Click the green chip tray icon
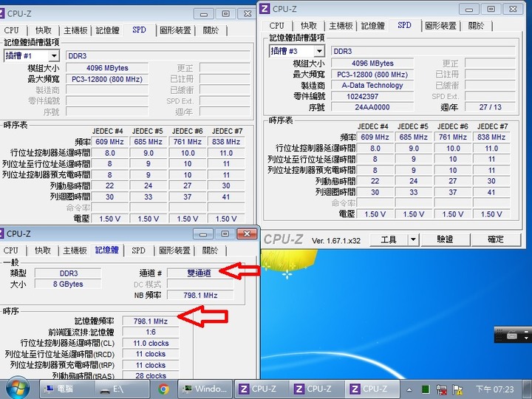Image resolution: width=532 pixels, height=399 pixels. coord(425,389)
